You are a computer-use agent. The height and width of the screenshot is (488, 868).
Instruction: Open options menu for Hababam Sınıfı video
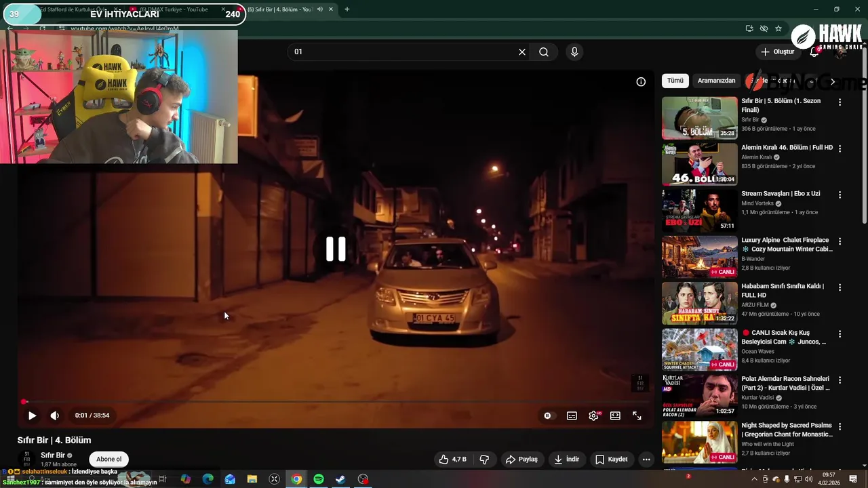point(840,287)
